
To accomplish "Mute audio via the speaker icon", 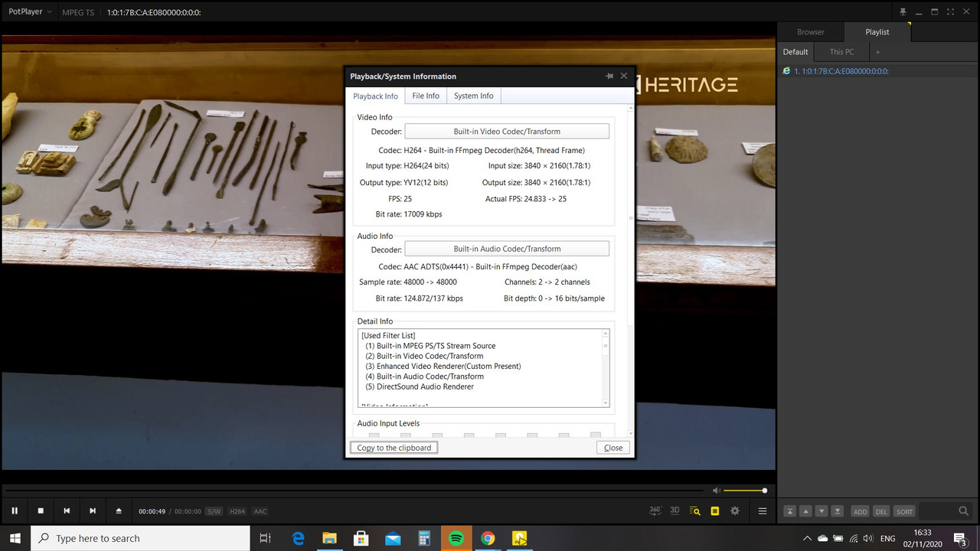I will pyautogui.click(x=716, y=491).
